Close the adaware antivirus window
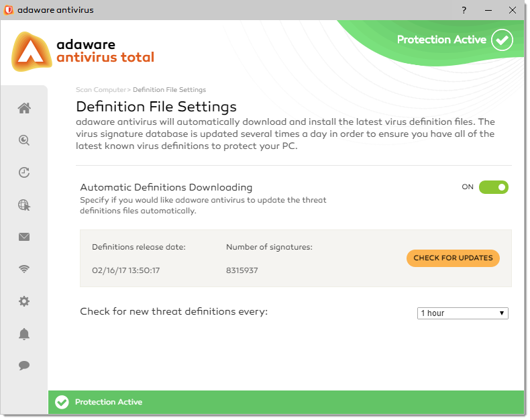530x420 pixels. click(x=513, y=10)
